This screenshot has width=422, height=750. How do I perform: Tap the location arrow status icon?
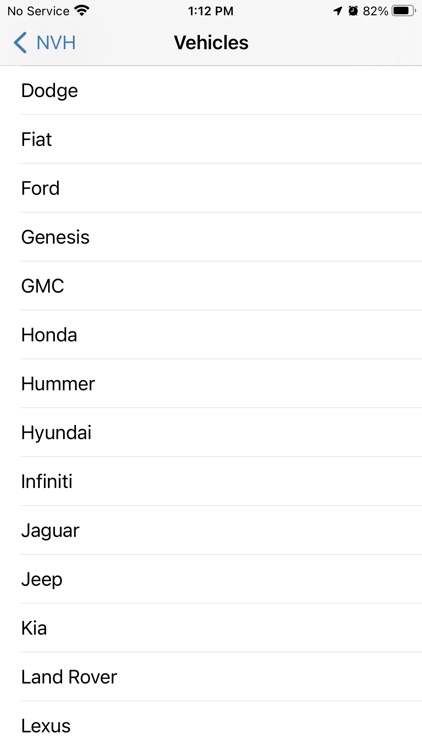[338, 11]
